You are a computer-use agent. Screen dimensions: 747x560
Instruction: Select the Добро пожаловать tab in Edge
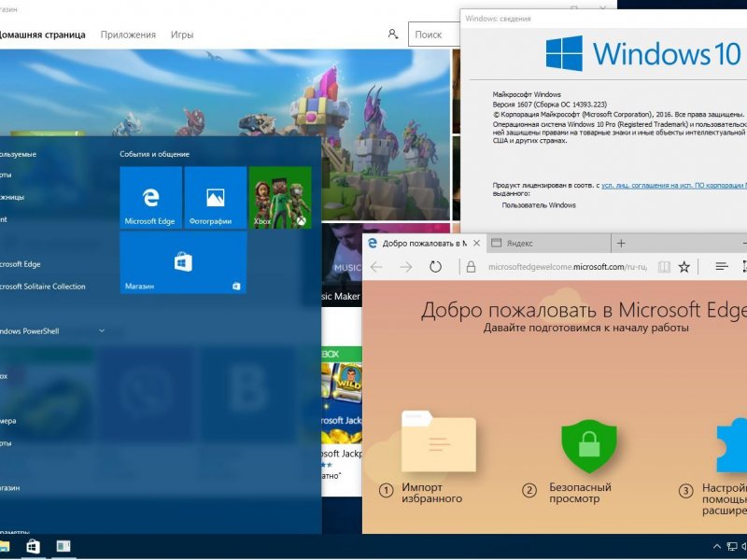pos(424,244)
